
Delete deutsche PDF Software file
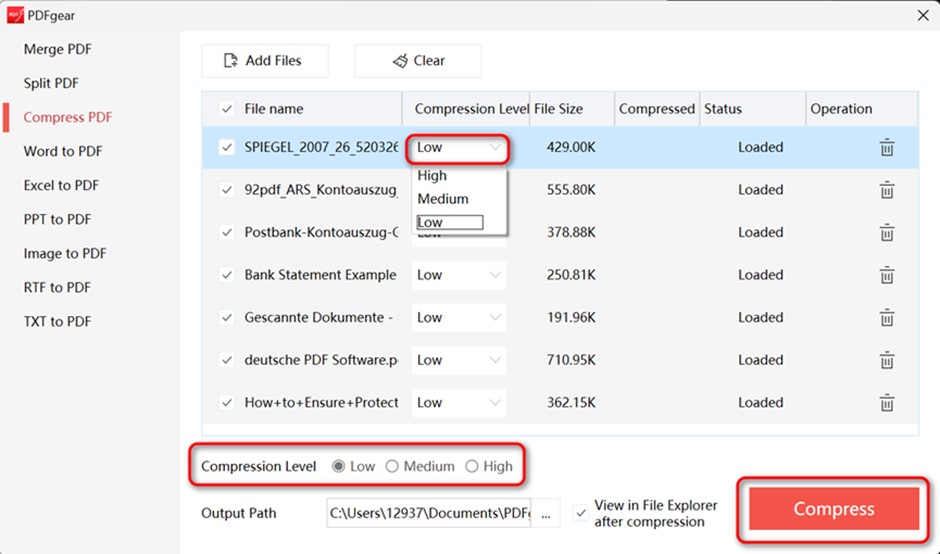(887, 360)
